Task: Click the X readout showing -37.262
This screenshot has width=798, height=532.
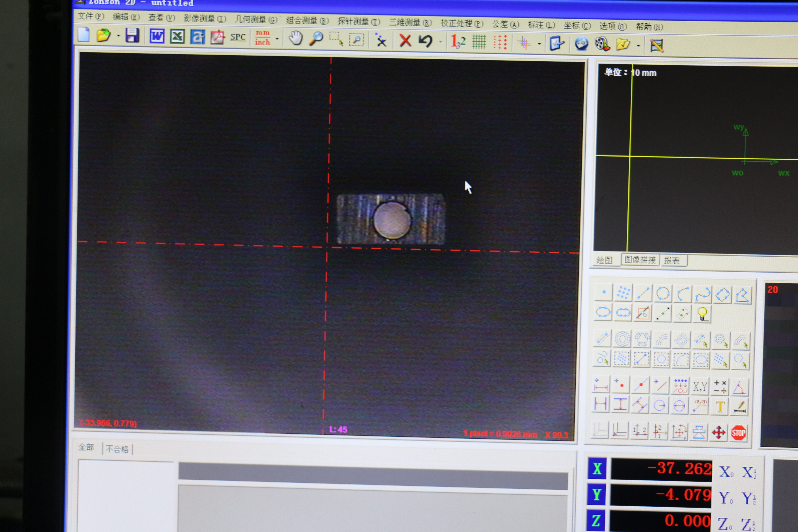Action: point(662,470)
